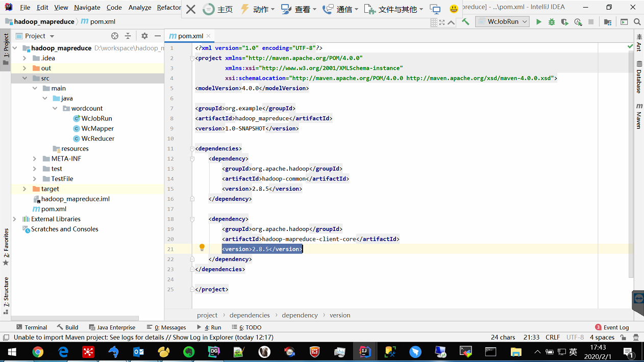
Task: Open the Maven side tool window
Action: [x=639, y=116]
